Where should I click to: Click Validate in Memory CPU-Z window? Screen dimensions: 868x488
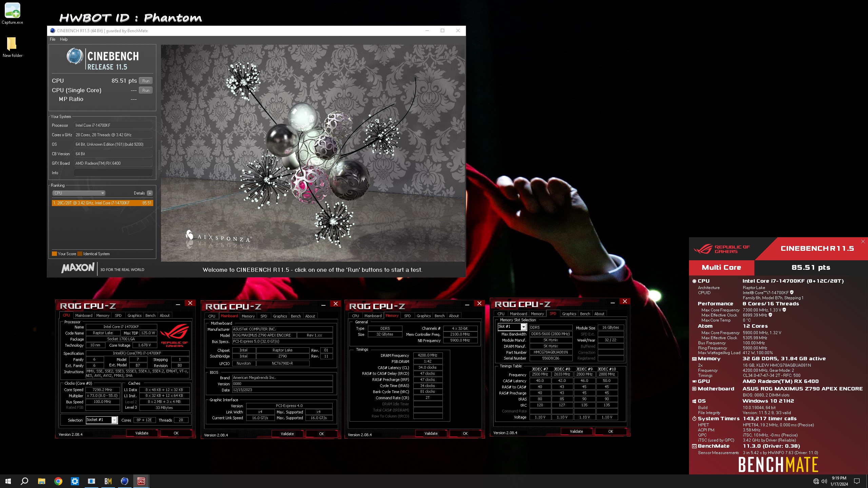[x=431, y=433]
